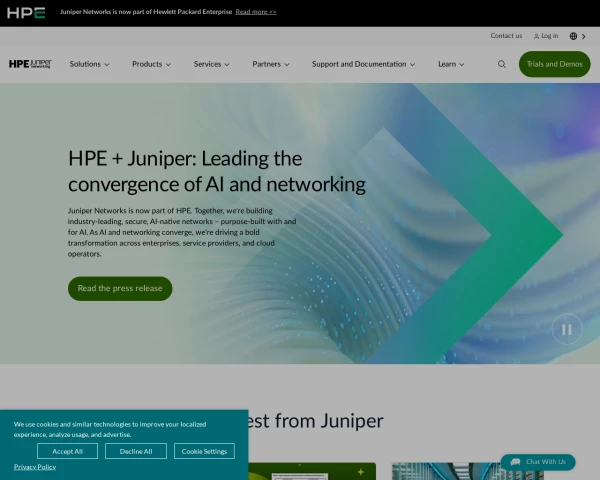Open the Privacy Policy link
Image resolution: width=600 pixels, height=480 pixels.
click(x=35, y=467)
